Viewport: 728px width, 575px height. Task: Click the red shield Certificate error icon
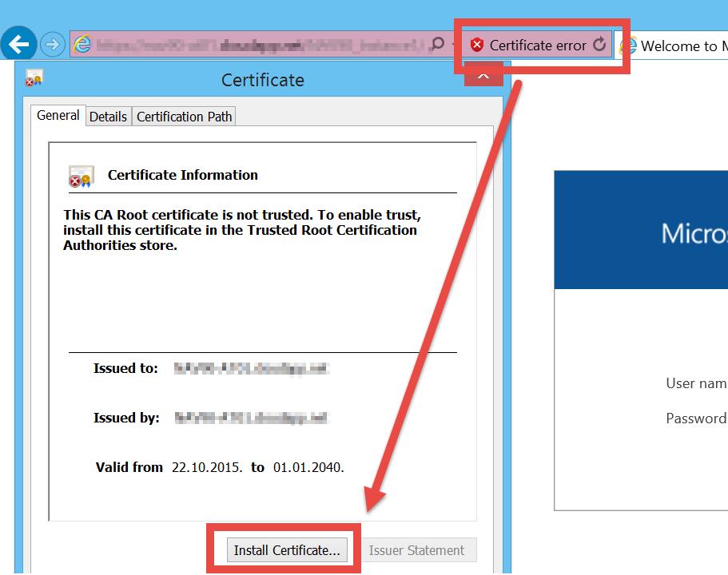[477, 46]
